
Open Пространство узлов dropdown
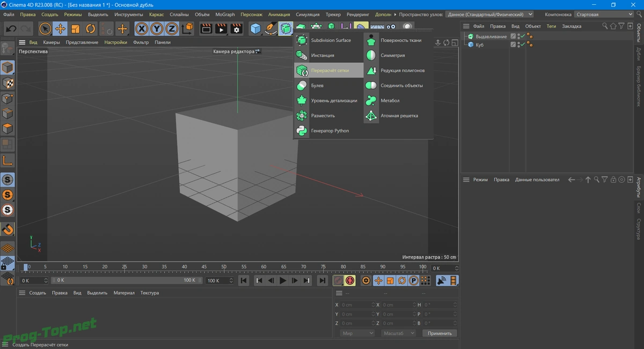pyautogui.click(x=491, y=14)
